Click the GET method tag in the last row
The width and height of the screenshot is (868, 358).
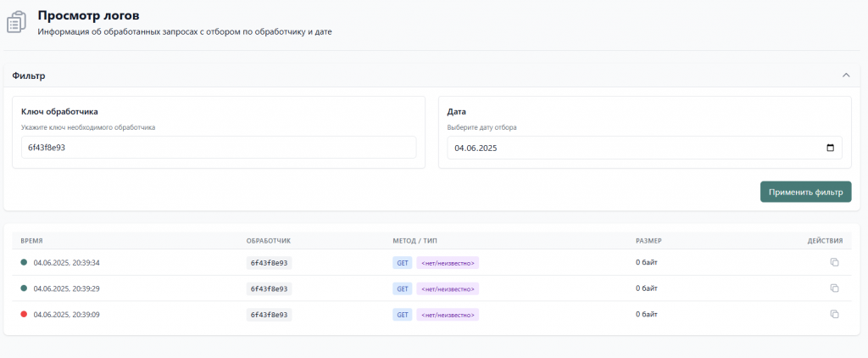[403, 315]
